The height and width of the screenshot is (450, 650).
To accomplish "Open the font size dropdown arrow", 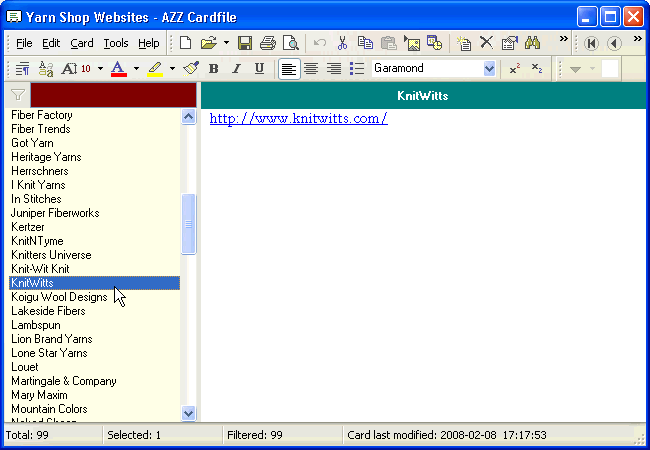I will [x=100, y=68].
